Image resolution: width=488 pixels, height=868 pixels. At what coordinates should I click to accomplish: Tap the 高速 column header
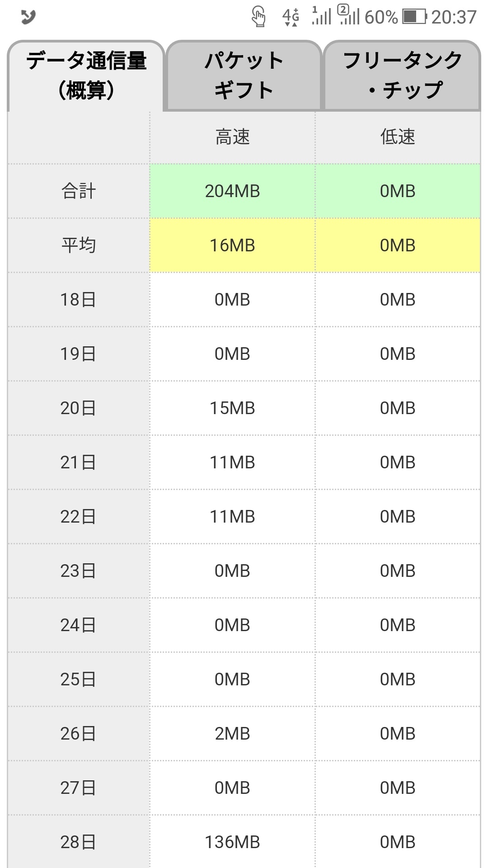(232, 137)
